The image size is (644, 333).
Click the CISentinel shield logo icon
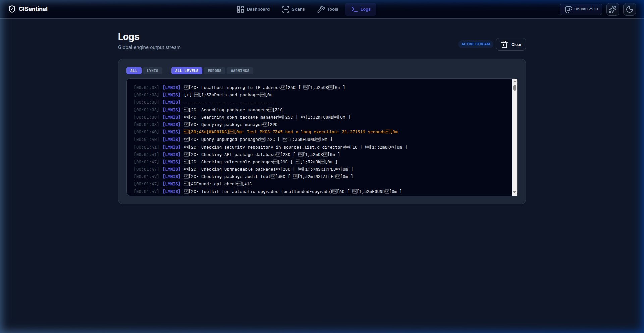pos(12,9)
